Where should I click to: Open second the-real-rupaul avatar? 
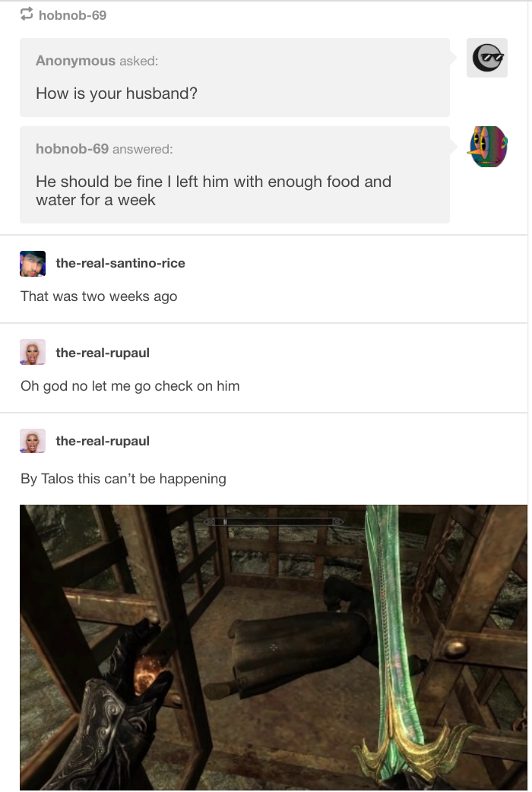click(33, 441)
